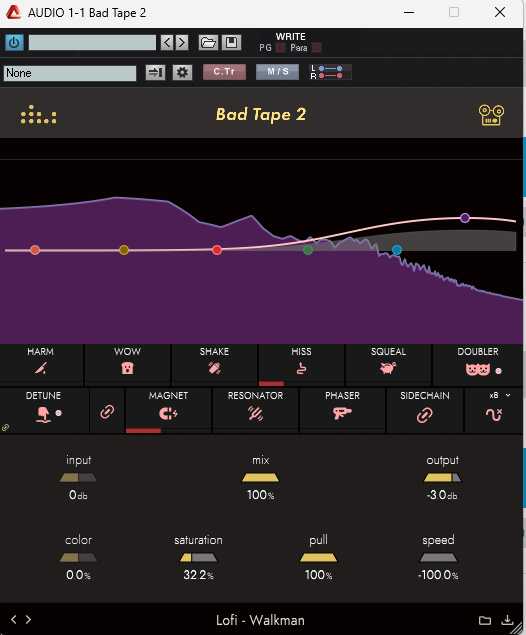Select the blue EQ node
526x635 pixels.
tap(397, 250)
